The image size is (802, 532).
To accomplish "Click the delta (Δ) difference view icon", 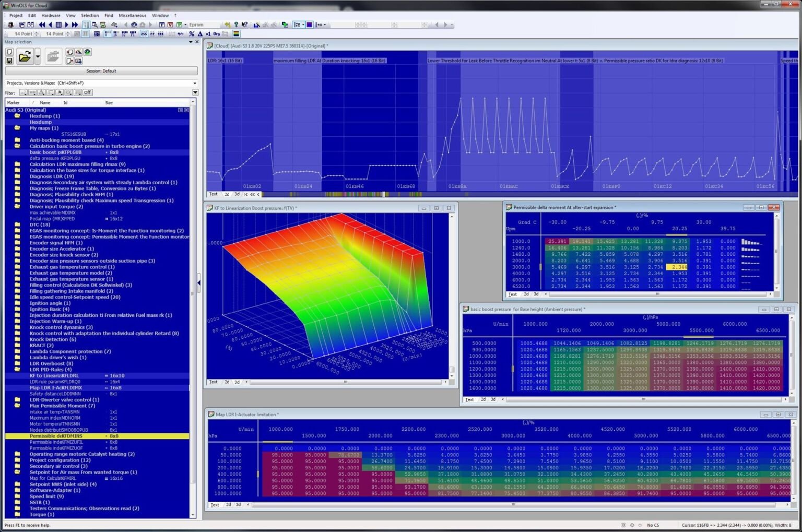I will [x=200, y=33].
